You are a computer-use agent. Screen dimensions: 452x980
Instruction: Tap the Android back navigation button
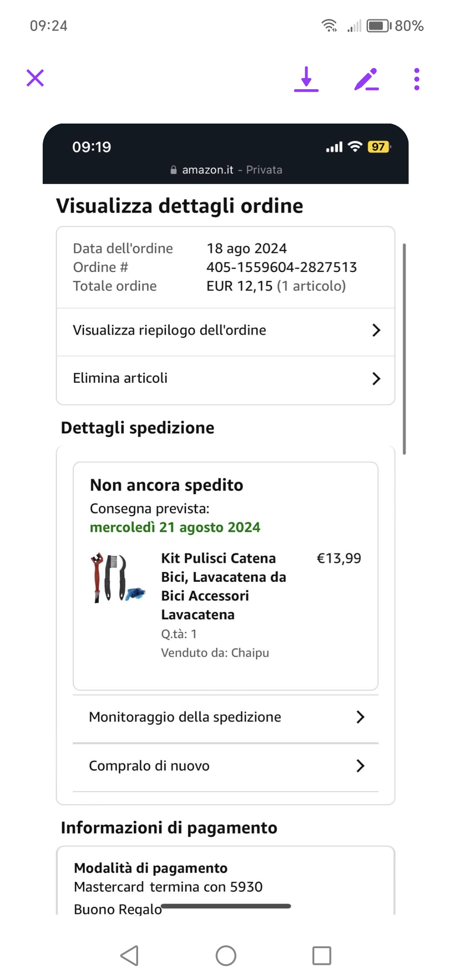[130, 956]
